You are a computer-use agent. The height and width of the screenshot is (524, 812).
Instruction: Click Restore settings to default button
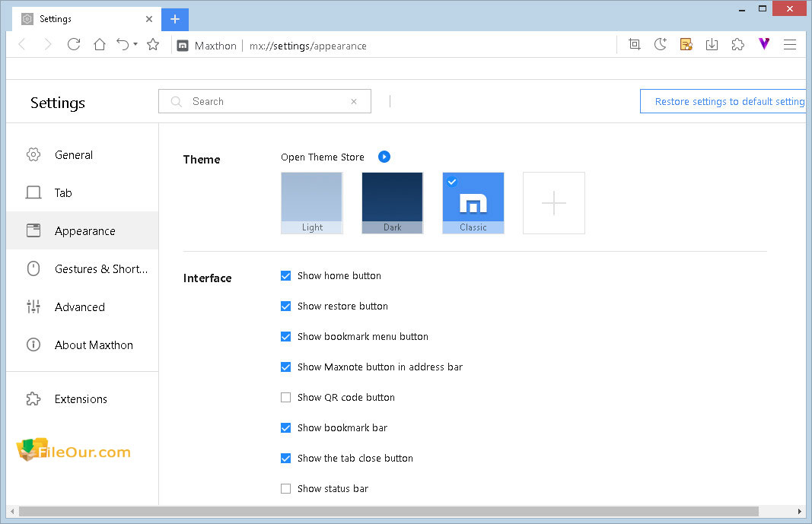click(724, 101)
